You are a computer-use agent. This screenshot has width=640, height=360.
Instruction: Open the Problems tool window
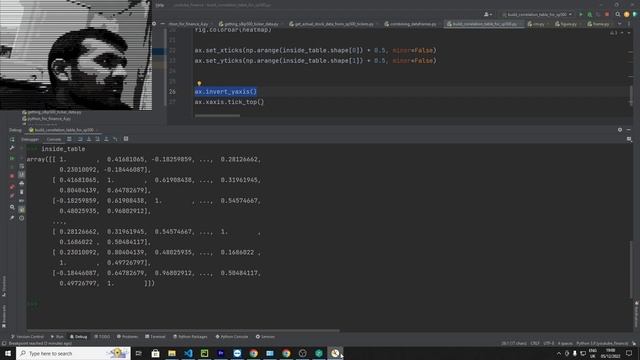coord(127,337)
